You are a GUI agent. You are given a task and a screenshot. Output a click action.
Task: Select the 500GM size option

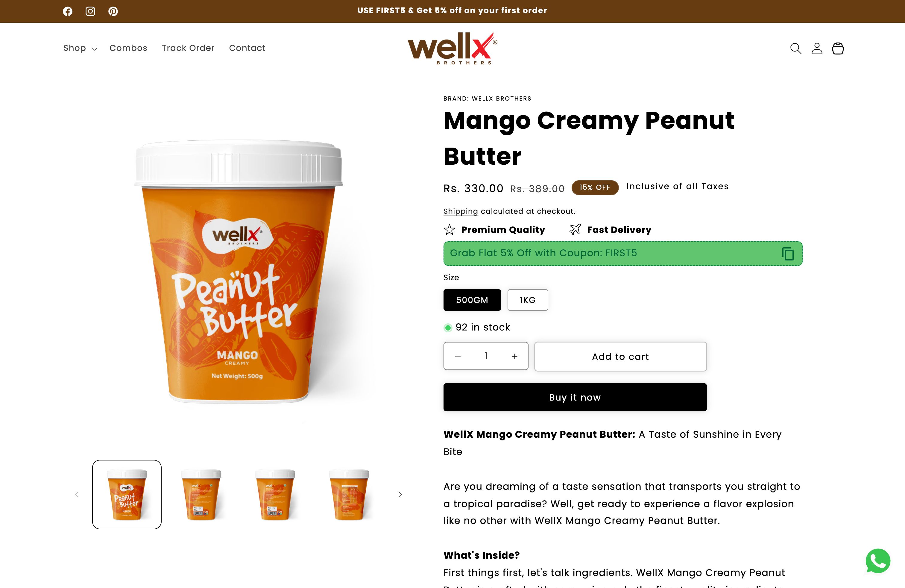[x=472, y=300]
